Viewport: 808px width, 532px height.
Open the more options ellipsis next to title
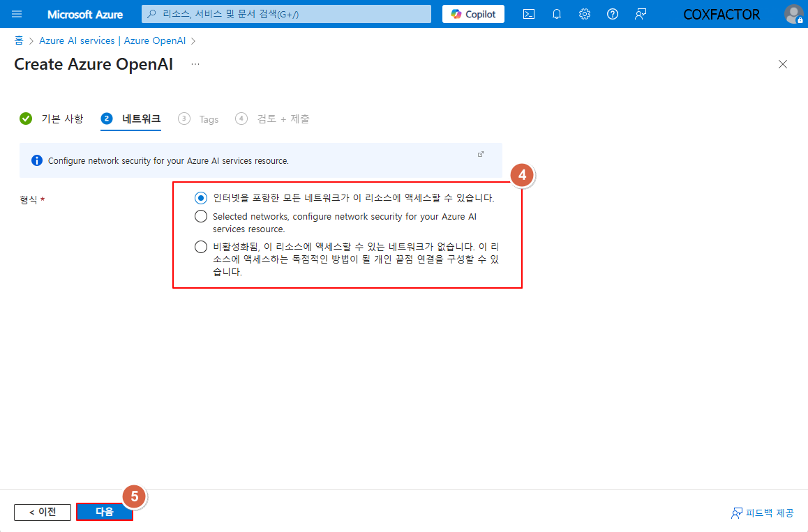(x=195, y=64)
